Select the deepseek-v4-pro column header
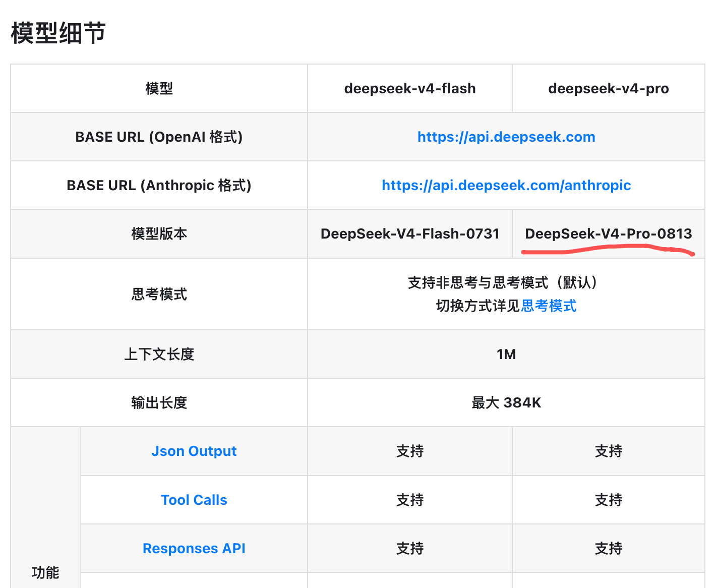 point(609,89)
